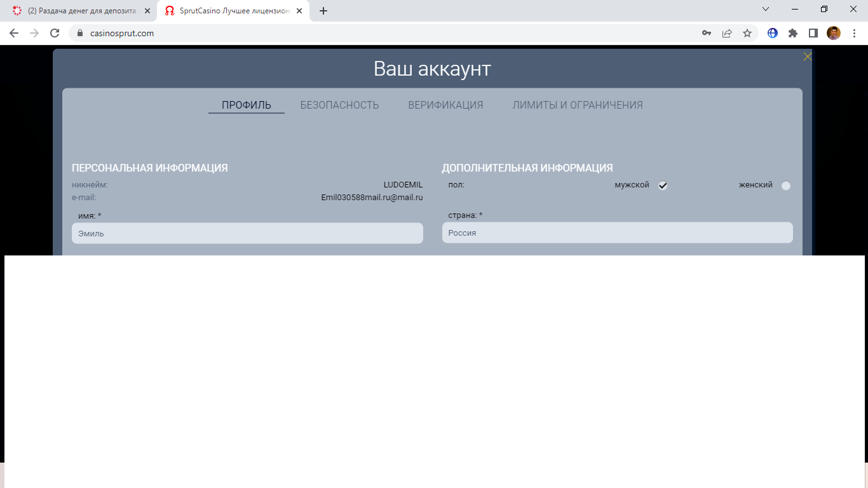The width and height of the screenshot is (868, 488).
Task: Minimize the Chrome window
Action: click(795, 9)
